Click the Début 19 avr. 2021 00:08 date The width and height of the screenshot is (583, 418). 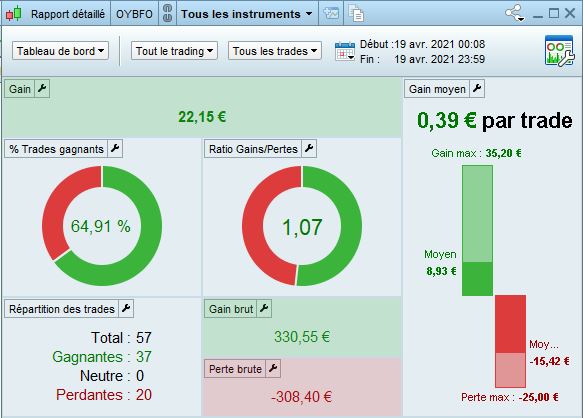(x=422, y=44)
